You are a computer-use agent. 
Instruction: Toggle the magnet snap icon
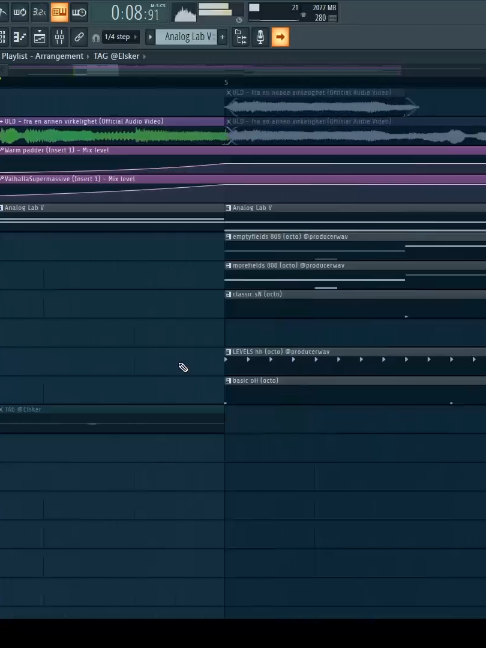(96, 38)
